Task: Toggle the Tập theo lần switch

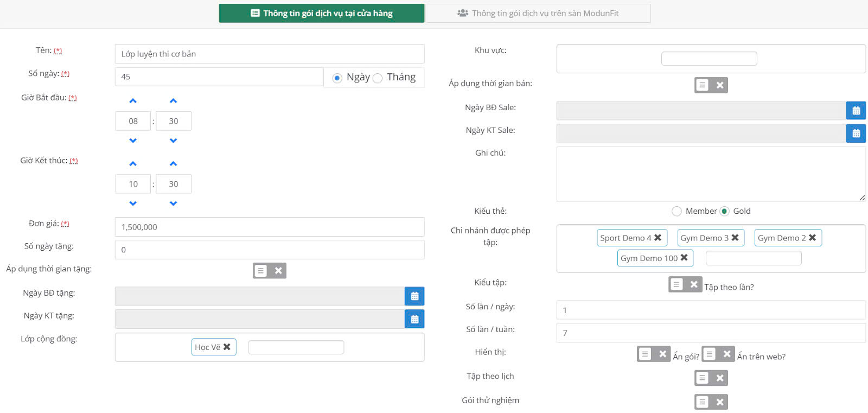Action: (685, 284)
